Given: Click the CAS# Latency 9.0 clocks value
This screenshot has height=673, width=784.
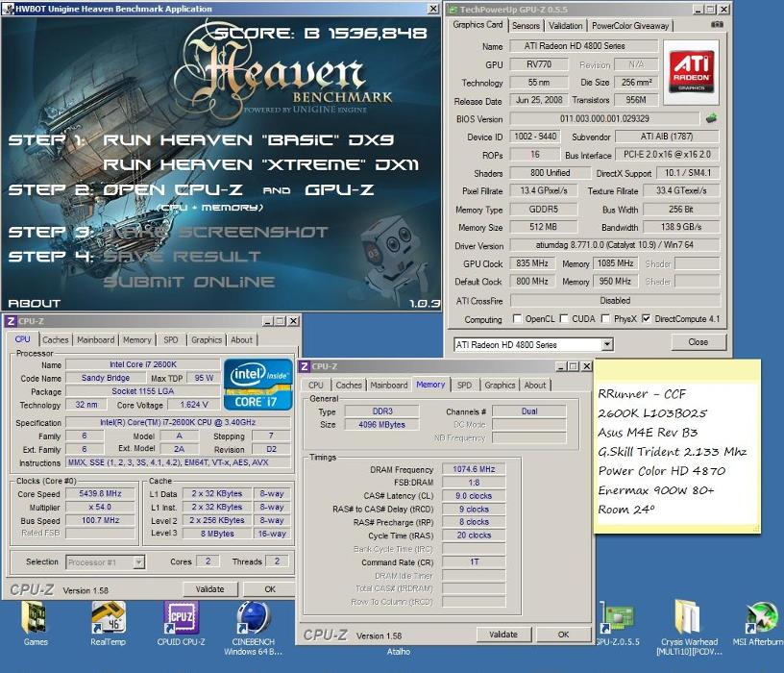Looking at the screenshot, I should 474,496.
